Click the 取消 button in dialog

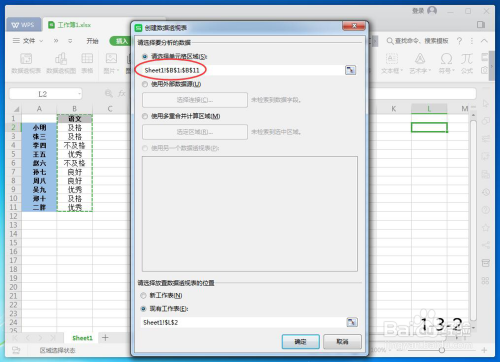click(342, 342)
